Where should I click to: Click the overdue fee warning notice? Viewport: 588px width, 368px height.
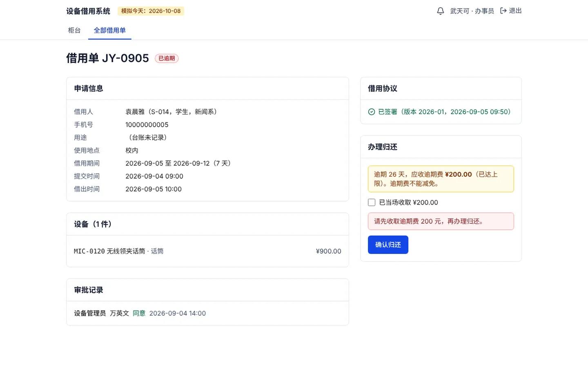pos(441,179)
